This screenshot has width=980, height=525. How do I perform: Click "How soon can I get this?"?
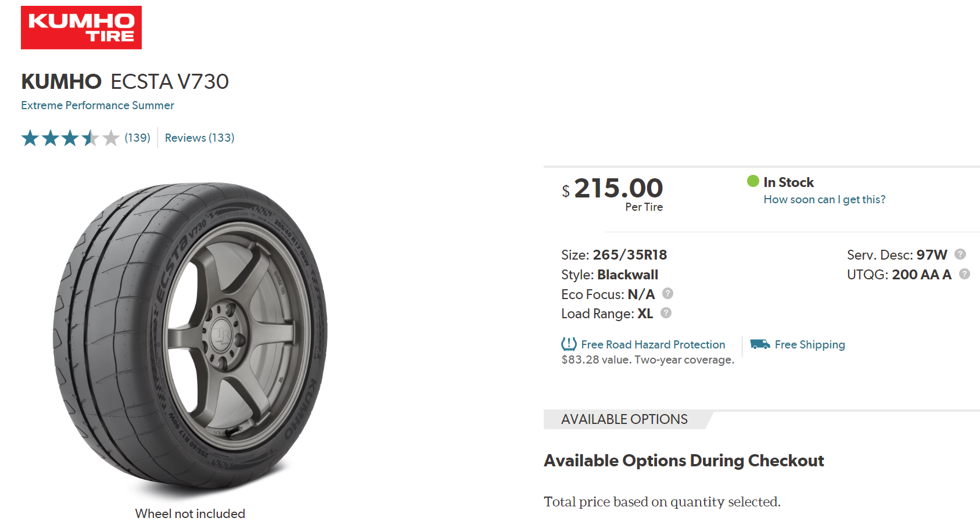tap(824, 199)
